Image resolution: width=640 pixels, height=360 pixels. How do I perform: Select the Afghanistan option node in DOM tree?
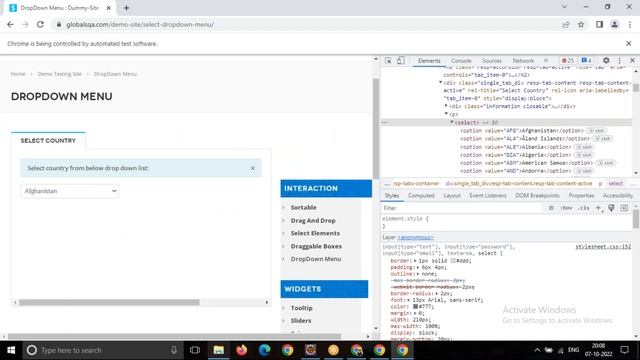(x=521, y=131)
